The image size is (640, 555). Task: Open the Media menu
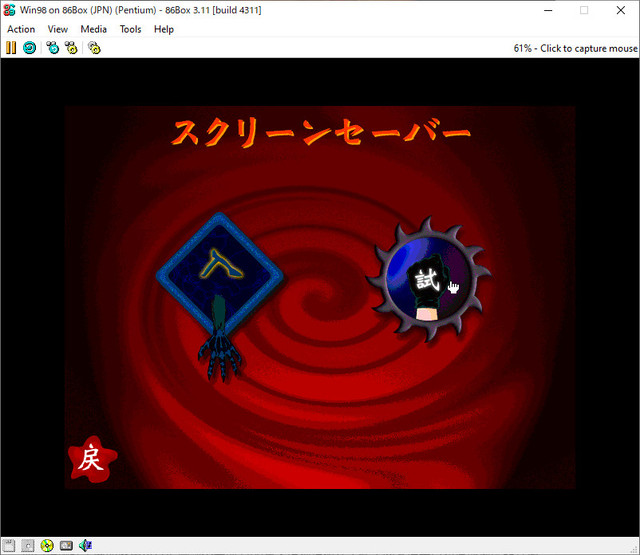click(x=93, y=29)
